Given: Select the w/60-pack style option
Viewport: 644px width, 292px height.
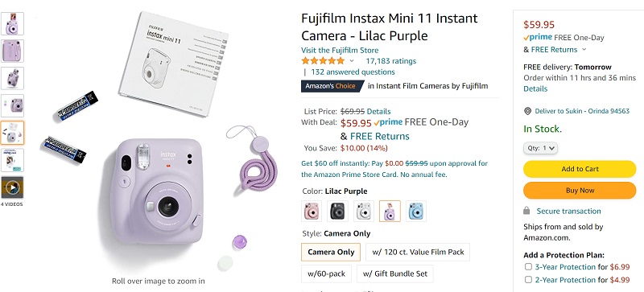Looking at the screenshot, I should 327,274.
